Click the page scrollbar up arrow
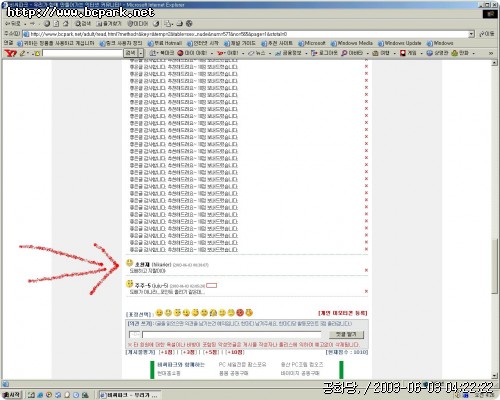500x400 pixels. (495, 63)
